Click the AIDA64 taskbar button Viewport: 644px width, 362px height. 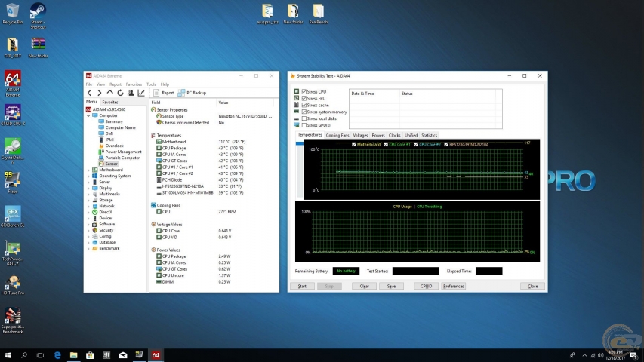coord(156,355)
